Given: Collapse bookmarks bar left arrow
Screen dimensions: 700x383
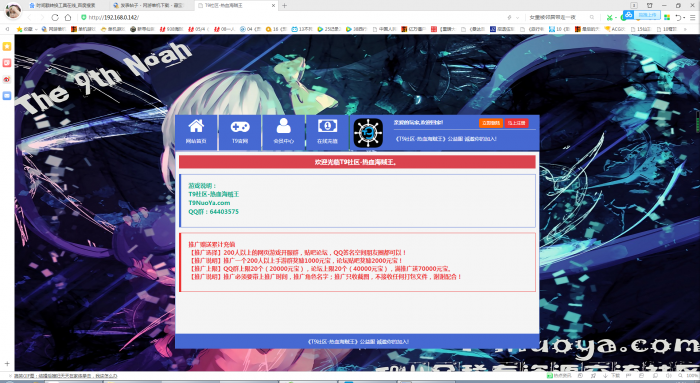Looking at the screenshot, I should click(7, 29).
